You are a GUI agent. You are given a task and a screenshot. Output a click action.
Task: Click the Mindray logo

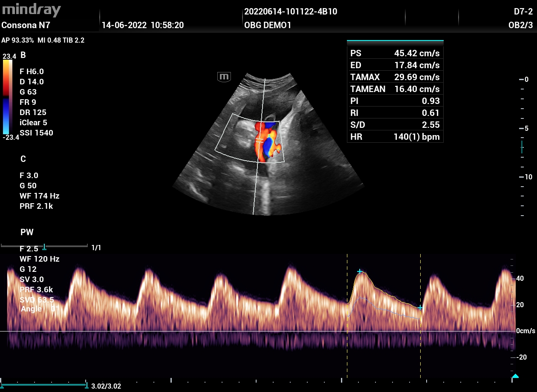(32, 10)
